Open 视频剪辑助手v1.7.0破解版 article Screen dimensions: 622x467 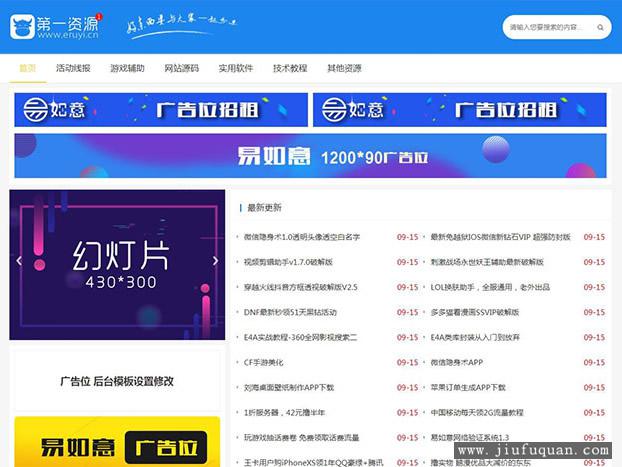[288, 262]
